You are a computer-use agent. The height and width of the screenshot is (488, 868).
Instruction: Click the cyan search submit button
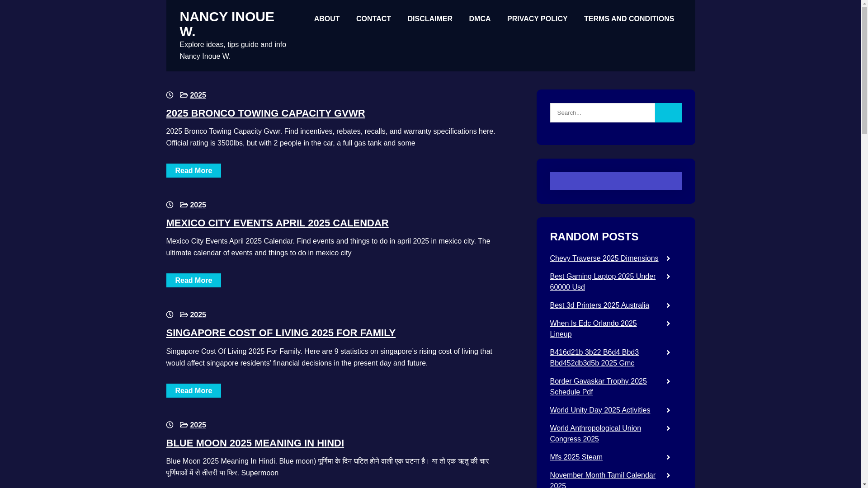point(668,113)
